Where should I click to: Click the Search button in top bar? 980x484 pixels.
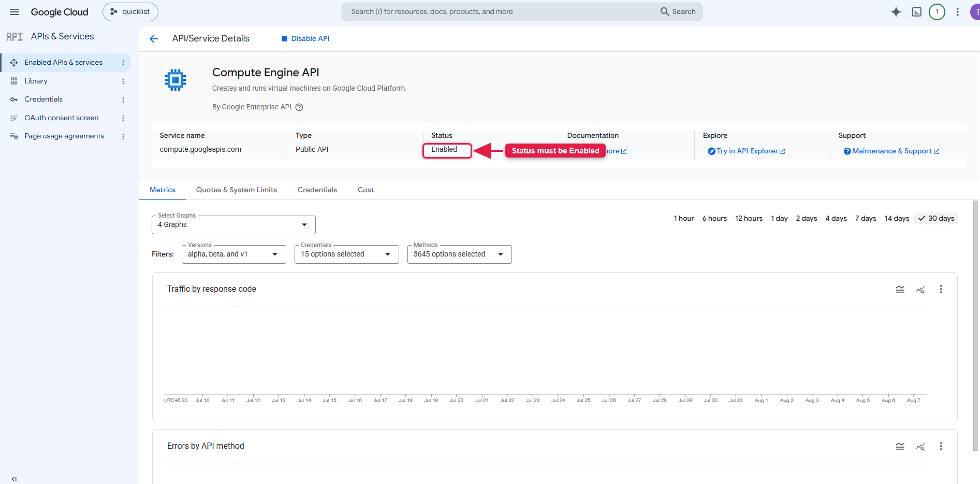[x=678, y=12]
